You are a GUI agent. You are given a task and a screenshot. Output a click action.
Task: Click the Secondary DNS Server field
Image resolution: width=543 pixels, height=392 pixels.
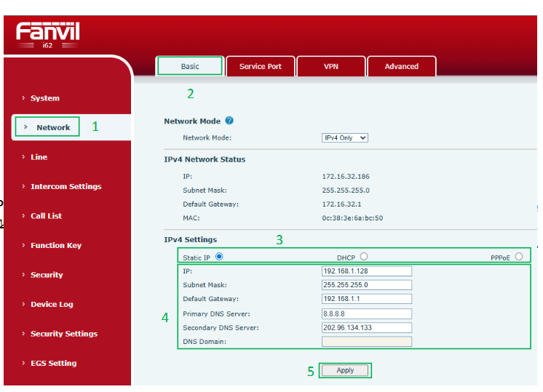tap(367, 328)
